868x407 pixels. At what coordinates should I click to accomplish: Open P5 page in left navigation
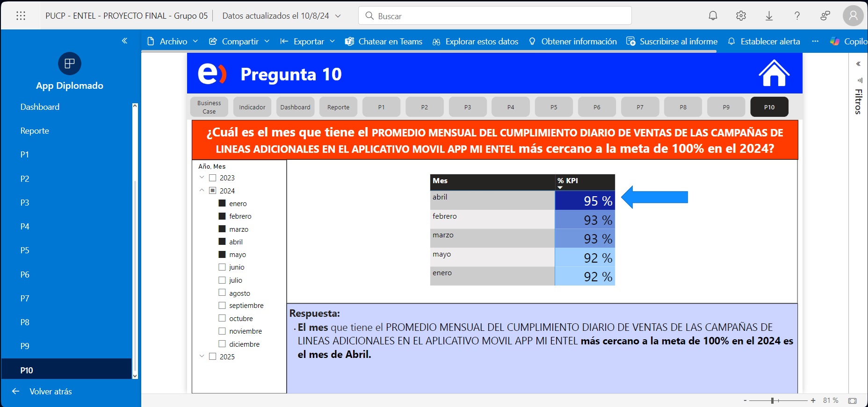[x=25, y=250]
